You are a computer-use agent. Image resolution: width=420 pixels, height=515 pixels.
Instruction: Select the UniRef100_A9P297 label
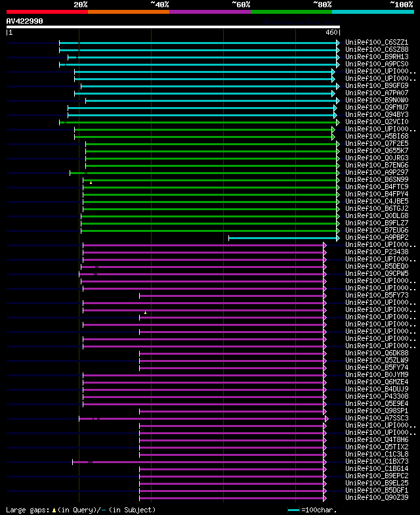(x=377, y=172)
